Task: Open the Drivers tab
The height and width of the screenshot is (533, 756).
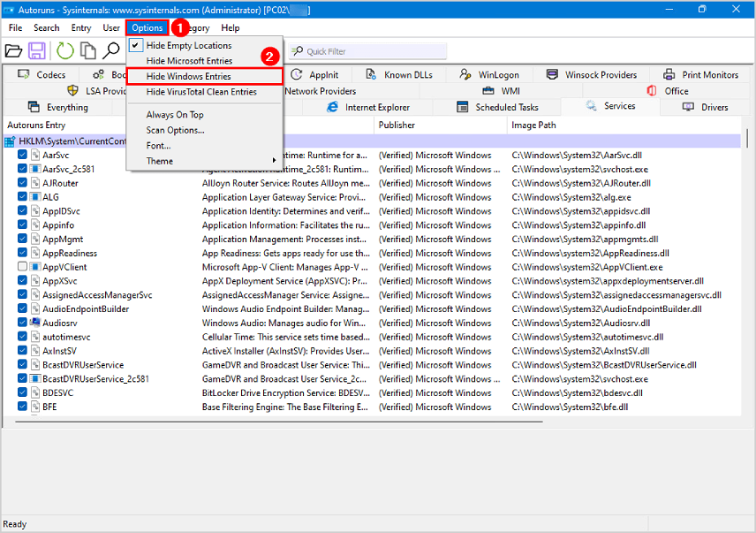Action: pos(706,107)
